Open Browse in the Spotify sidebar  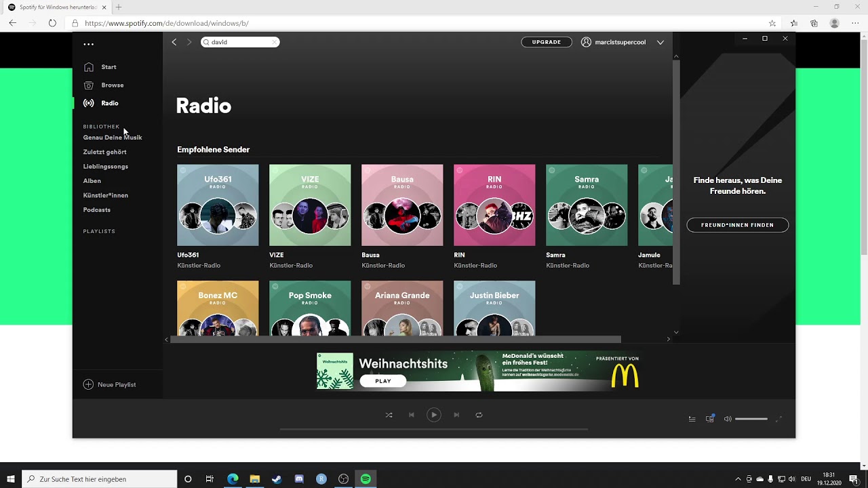pyautogui.click(x=112, y=85)
